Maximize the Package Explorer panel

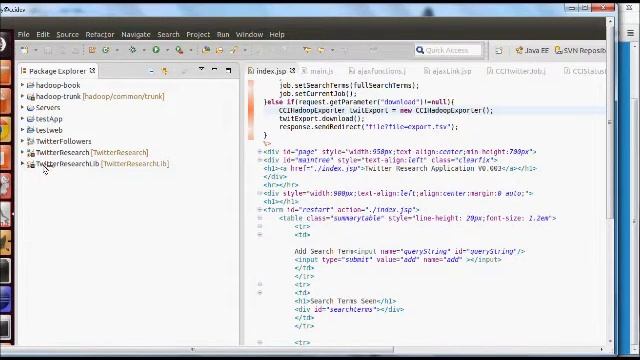(228, 70)
